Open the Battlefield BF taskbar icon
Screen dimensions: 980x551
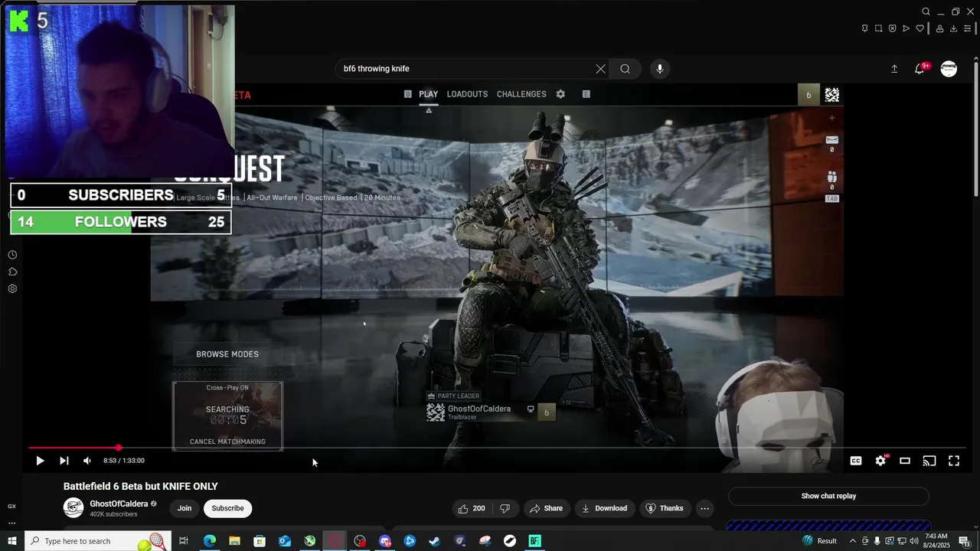click(x=535, y=541)
